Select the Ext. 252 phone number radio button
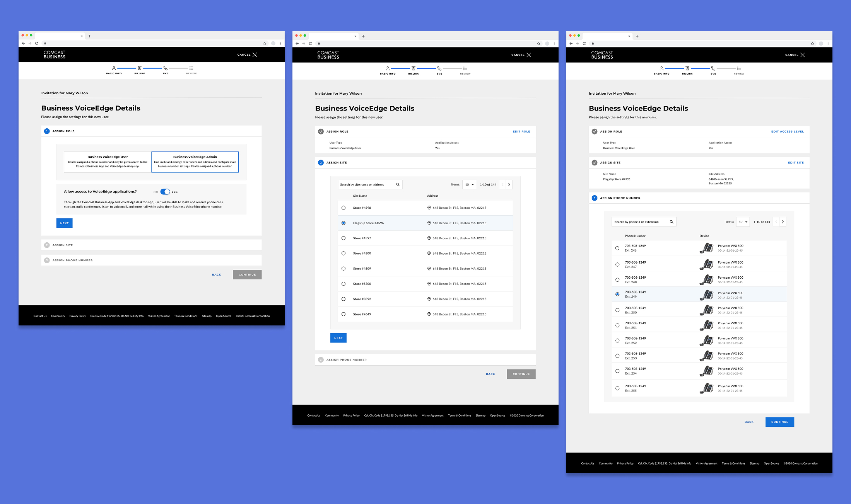851x504 pixels. pyautogui.click(x=617, y=341)
